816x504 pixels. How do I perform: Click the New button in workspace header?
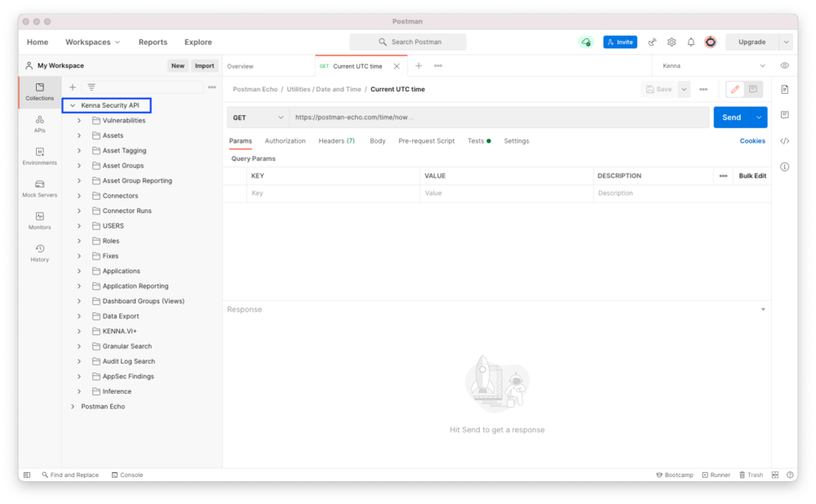pos(178,66)
